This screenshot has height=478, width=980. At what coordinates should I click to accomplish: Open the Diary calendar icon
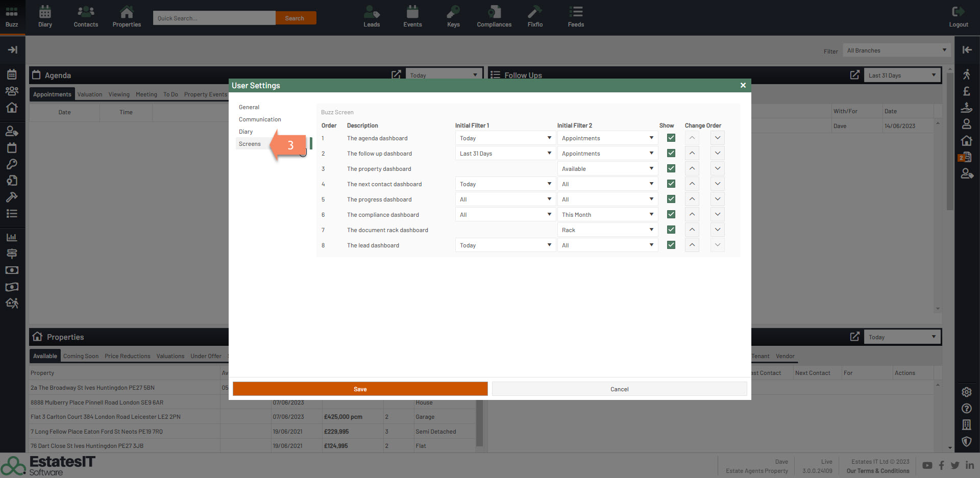coord(45,16)
